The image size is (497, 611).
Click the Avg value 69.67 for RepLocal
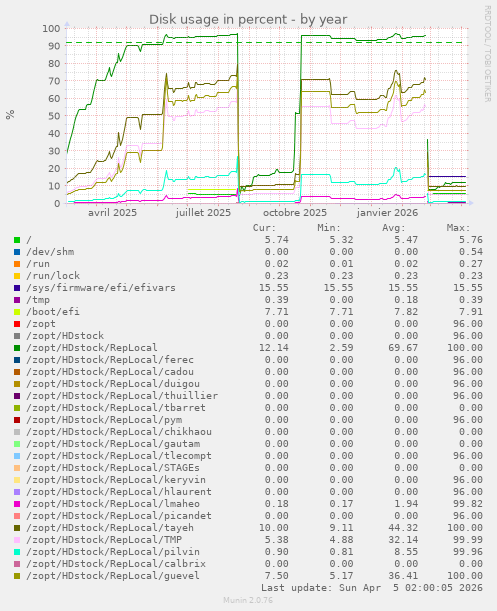tap(403, 348)
